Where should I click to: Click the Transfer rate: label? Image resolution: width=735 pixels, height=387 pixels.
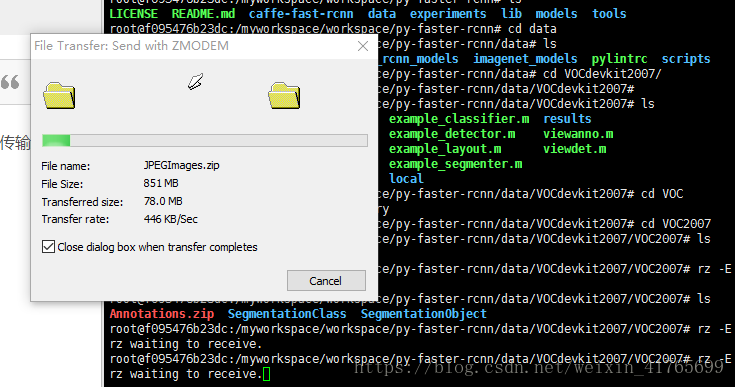click(75, 219)
